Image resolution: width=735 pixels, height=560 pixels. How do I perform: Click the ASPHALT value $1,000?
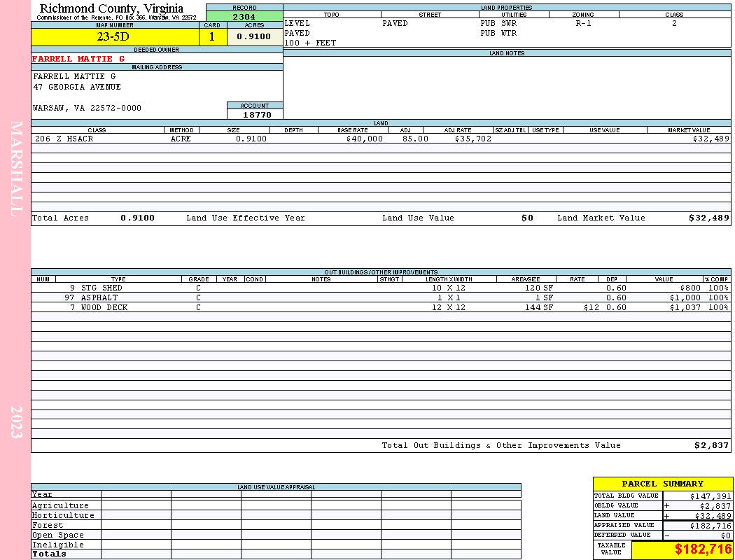coord(685,297)
